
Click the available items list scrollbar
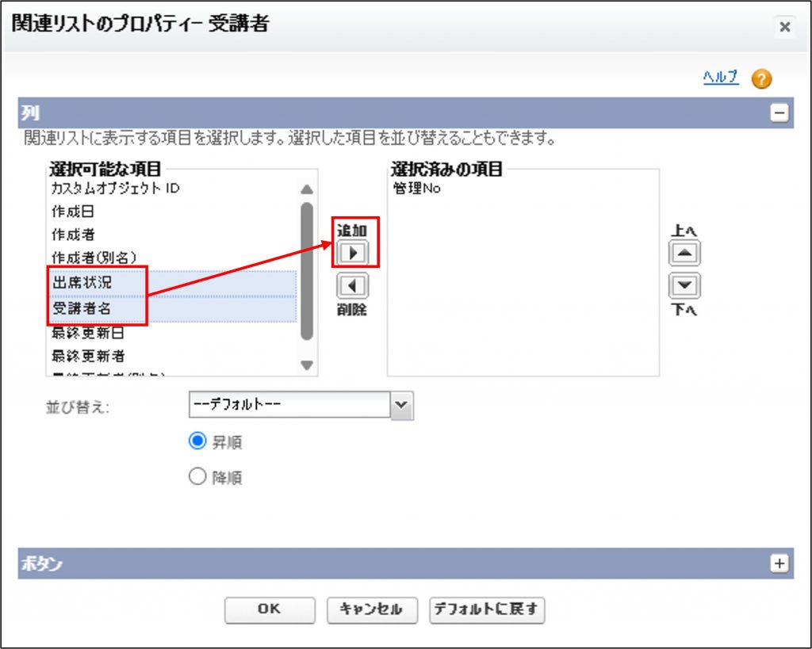[307, 269]
